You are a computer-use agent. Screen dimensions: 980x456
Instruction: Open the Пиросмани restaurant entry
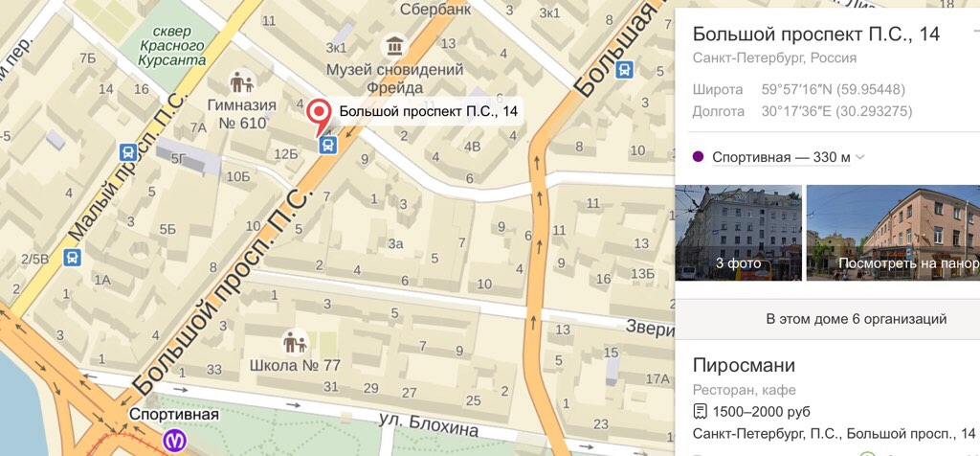point(744,365)
